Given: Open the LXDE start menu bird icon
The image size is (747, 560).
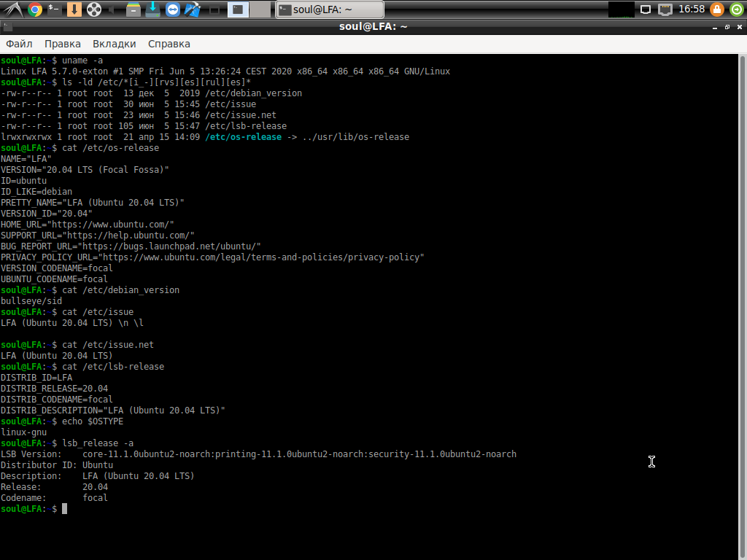Looking at the screenshot, I should pyautogui.click(x=13, y=9).
